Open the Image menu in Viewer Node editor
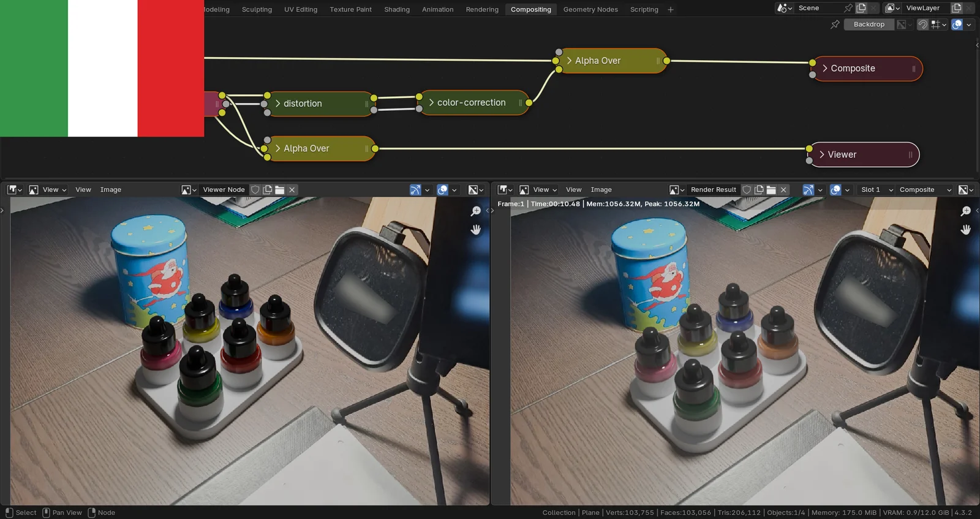The width and height of the screenshot is (980, 519). (x=110, y=190)
